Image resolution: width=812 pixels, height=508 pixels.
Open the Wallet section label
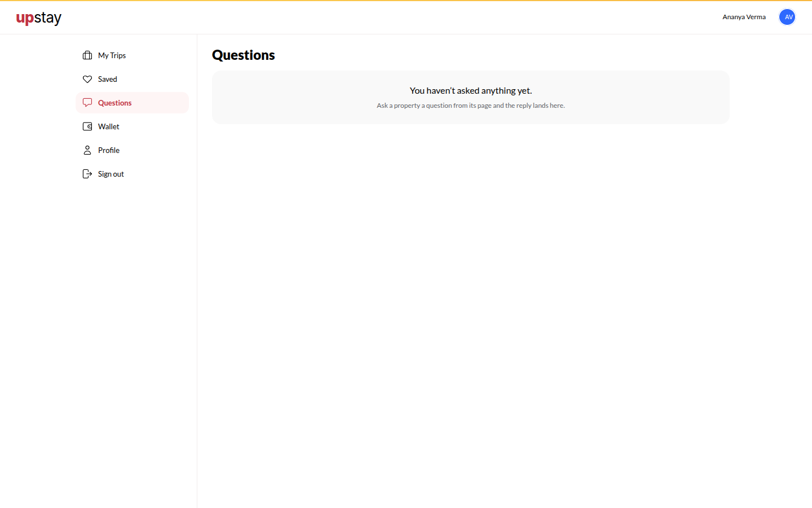tap(109, 126)
